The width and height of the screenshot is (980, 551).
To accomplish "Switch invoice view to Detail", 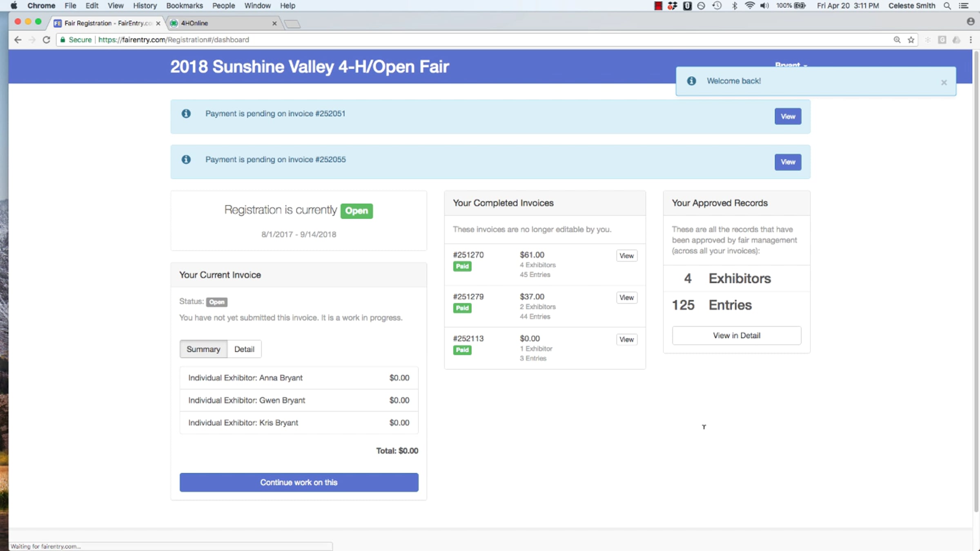I will coord(244,349).
